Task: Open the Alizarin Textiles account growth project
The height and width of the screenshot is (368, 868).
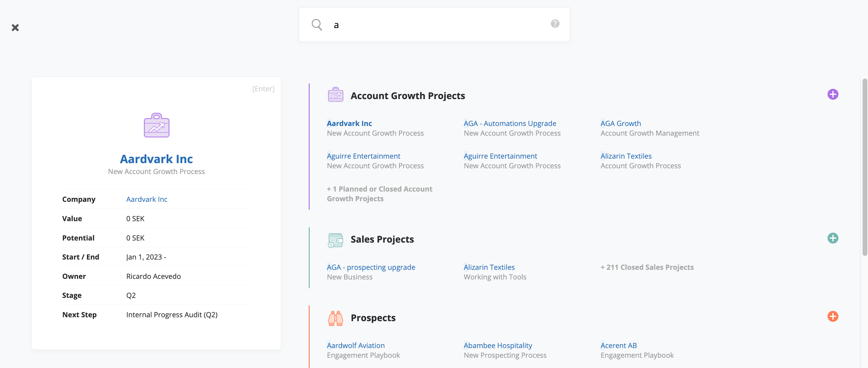Action: tap(626, 156)
